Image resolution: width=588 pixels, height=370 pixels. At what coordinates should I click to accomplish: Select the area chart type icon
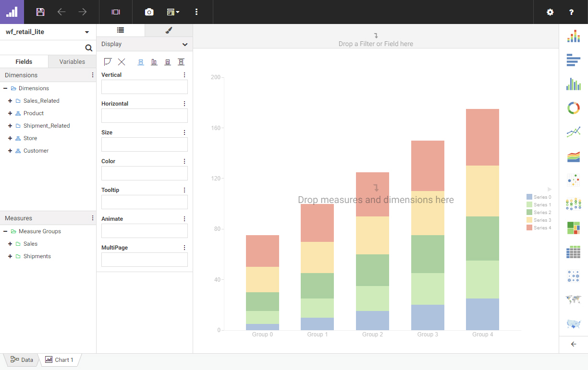pos(573,156)
